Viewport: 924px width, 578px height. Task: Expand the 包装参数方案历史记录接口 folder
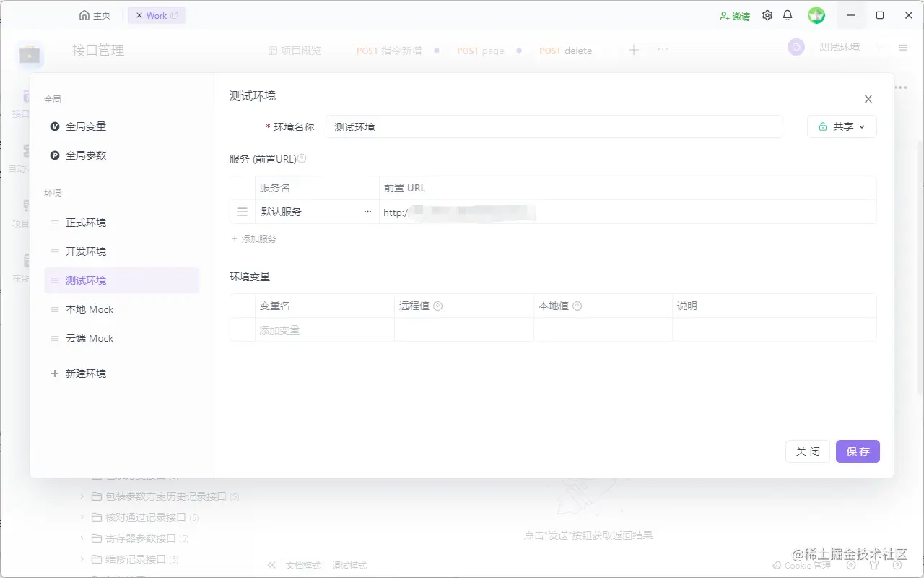coord(82,496)
